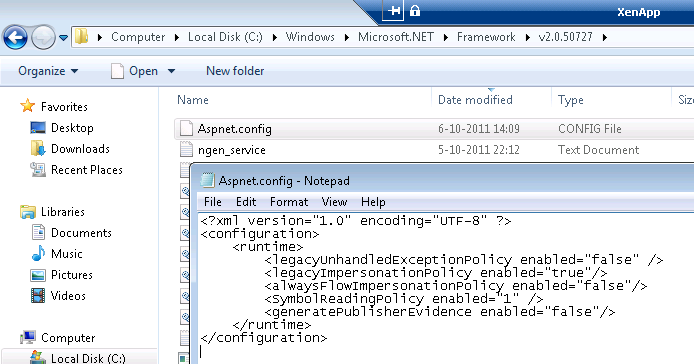Click the XenApp toolbar pin icon

coord(393,10)
